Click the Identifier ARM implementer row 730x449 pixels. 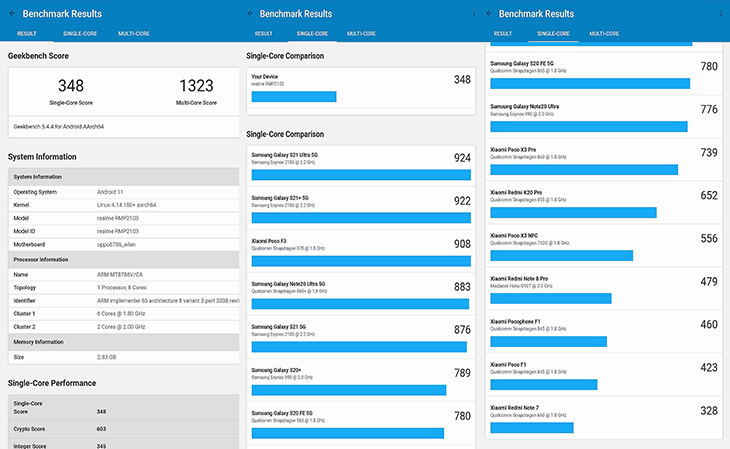pyautogui.click(x=124, y=300)
